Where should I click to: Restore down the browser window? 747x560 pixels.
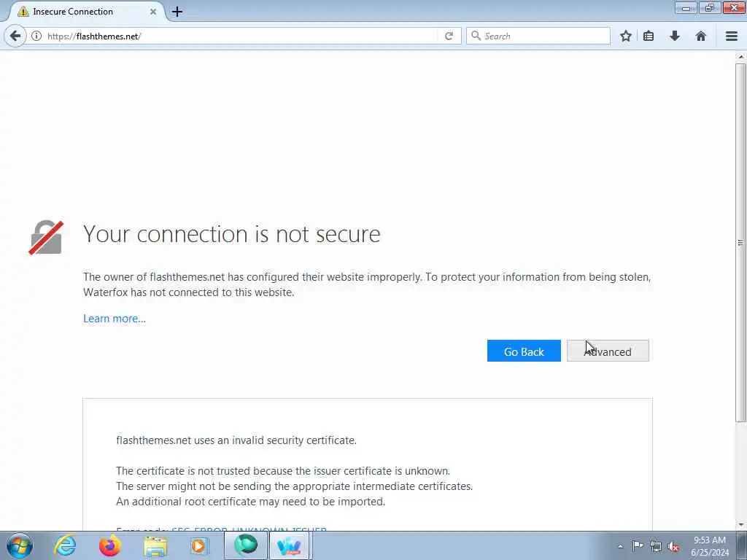710,7
